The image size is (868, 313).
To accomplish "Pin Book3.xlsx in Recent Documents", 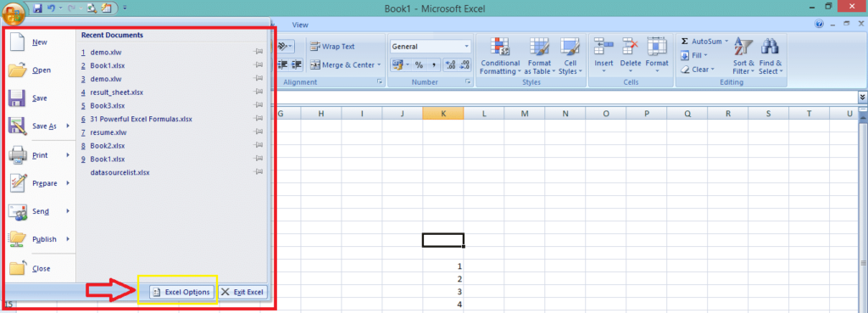I will 258,105.
